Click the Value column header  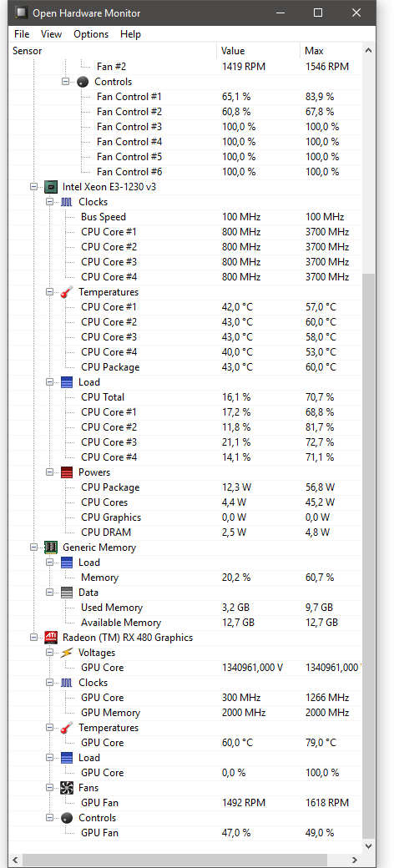click(259, 51)
